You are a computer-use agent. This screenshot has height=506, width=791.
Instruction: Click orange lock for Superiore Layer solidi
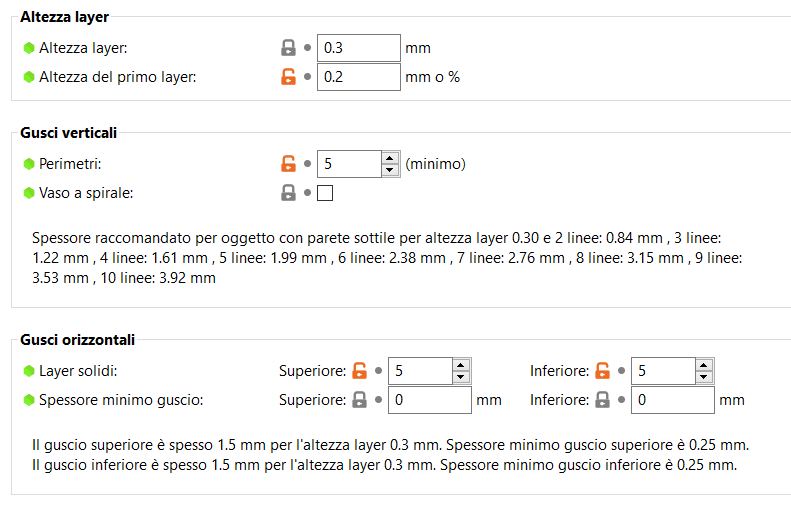(x=360, y=371)
